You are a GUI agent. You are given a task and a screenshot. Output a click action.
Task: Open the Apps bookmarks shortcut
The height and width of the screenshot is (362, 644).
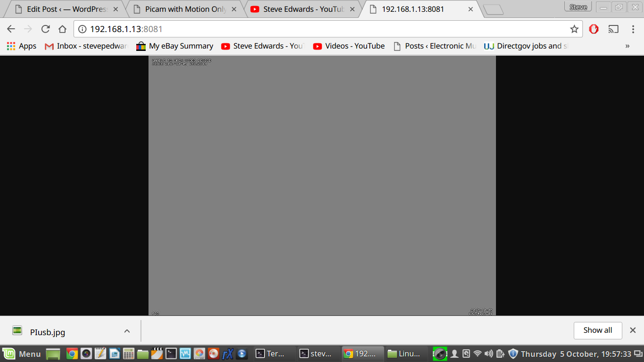click(x=22, y=46)
